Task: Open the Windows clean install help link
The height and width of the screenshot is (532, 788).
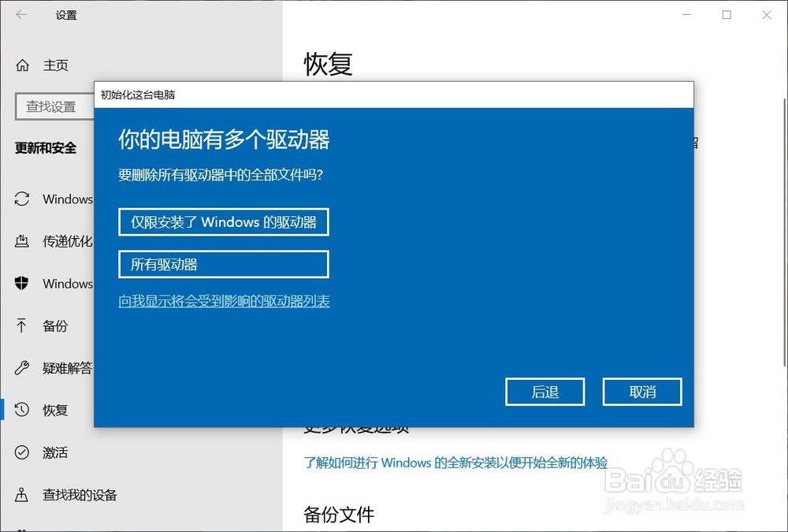Action: coord(455,463)
